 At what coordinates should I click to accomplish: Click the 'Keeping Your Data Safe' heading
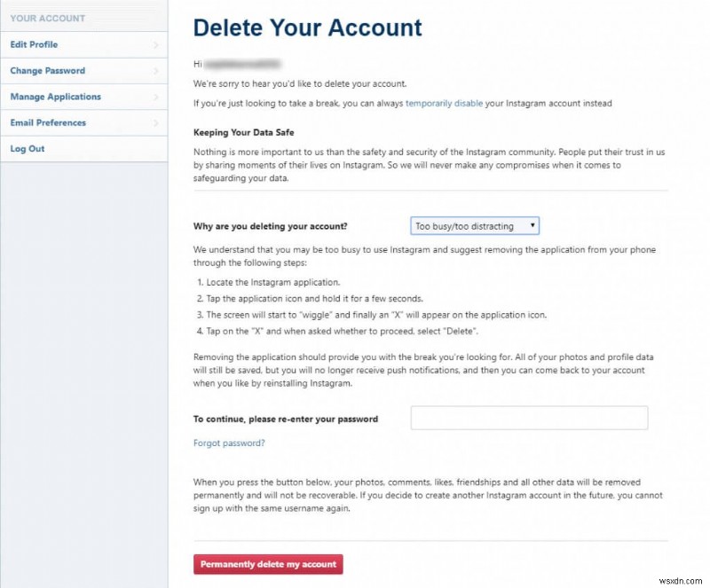click(x=242, y=132)
